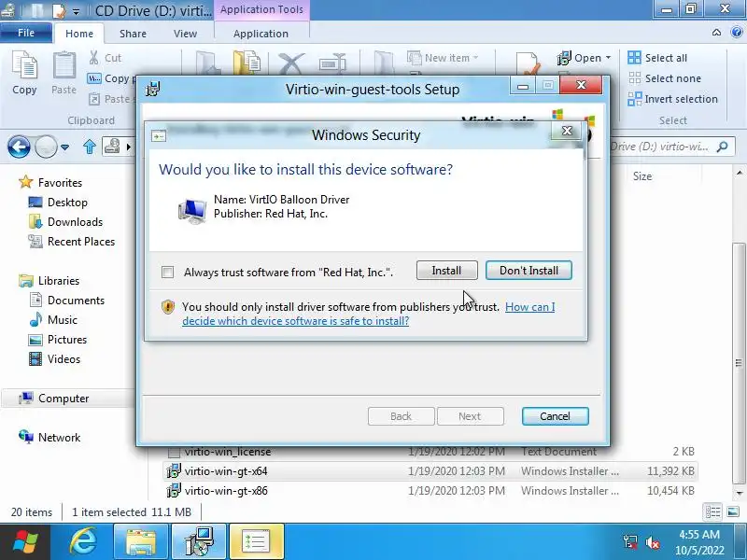The height and width of the screenshot is (560, 747).
Task: Switch to the installer setup taskbar icon
Action: pos(199,541)
